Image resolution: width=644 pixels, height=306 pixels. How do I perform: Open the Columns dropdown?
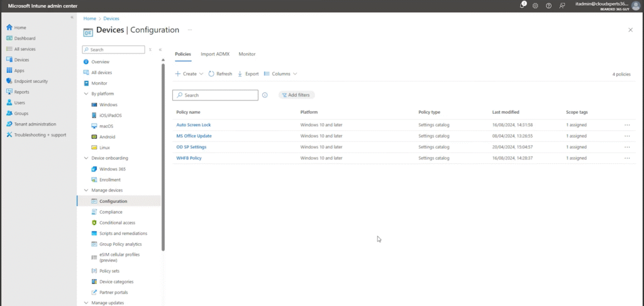[x=280, y=74]
